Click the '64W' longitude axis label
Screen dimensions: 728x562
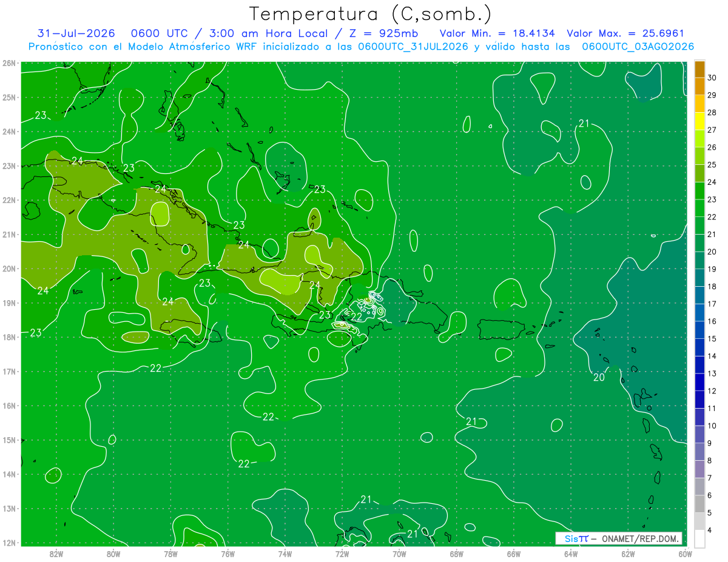click(x=570, y=554)
